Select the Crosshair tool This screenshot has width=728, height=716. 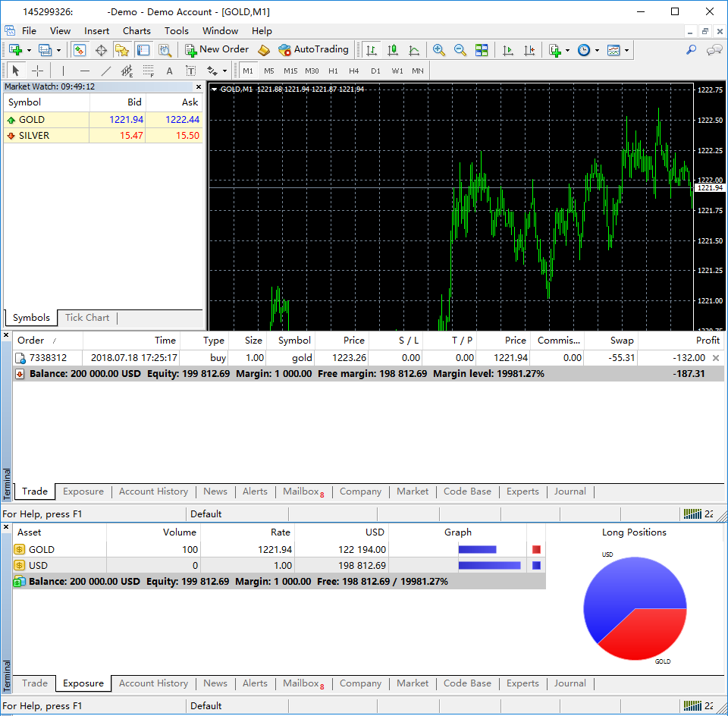37,71
